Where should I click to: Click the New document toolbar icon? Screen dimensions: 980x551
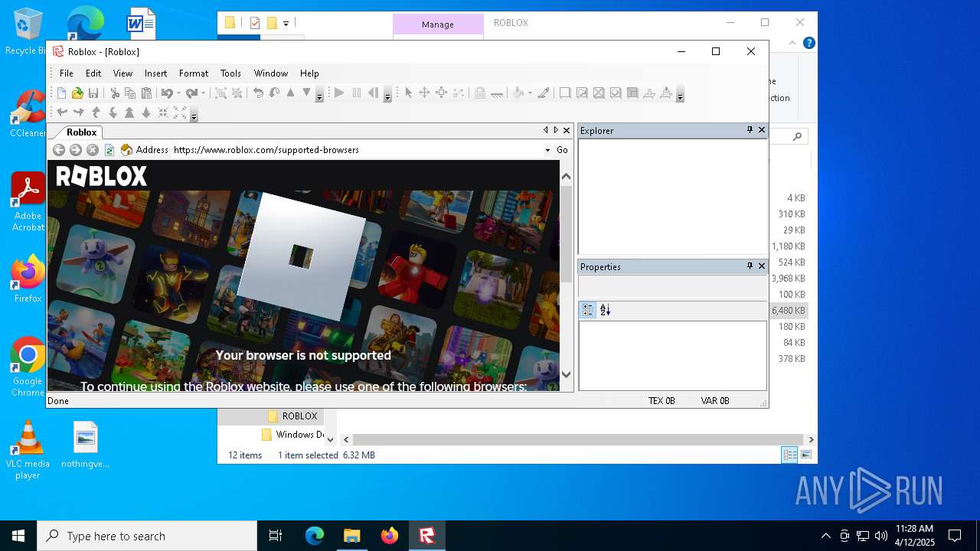coord(61,93)
